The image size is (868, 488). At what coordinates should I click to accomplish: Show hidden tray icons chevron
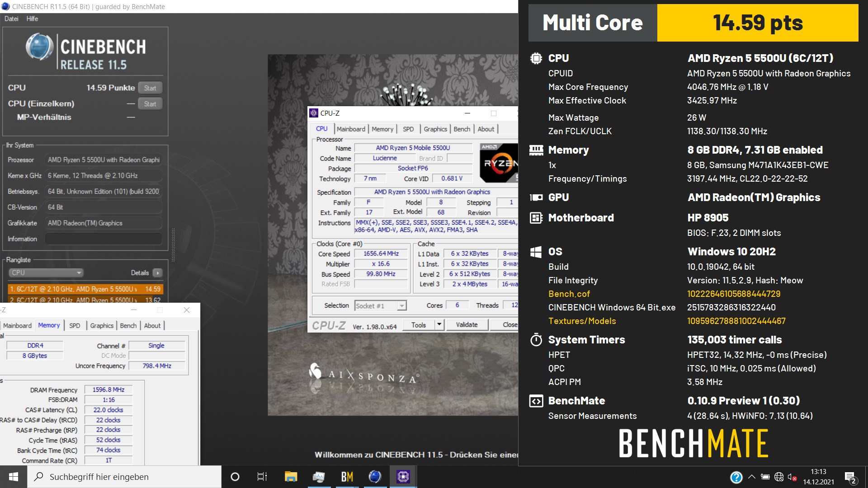751,477
